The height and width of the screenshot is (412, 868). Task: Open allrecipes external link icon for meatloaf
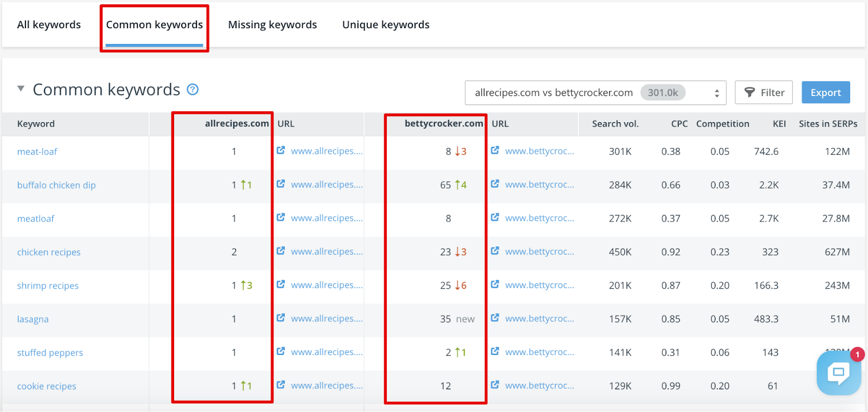[280, 218]
